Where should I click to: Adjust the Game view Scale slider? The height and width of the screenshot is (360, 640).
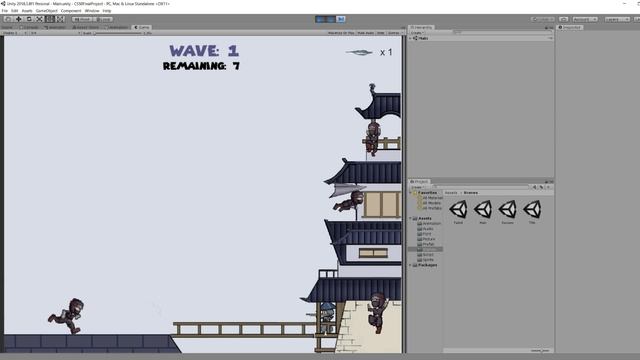pyautogui.click(x=118, y=33)
